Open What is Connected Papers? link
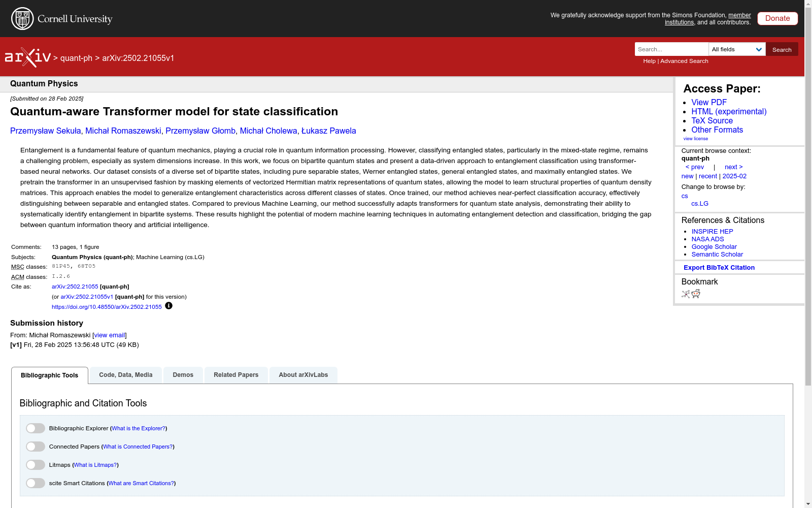Image resolution: width=812 pixels, height=508 pixels. pos(138,447)
